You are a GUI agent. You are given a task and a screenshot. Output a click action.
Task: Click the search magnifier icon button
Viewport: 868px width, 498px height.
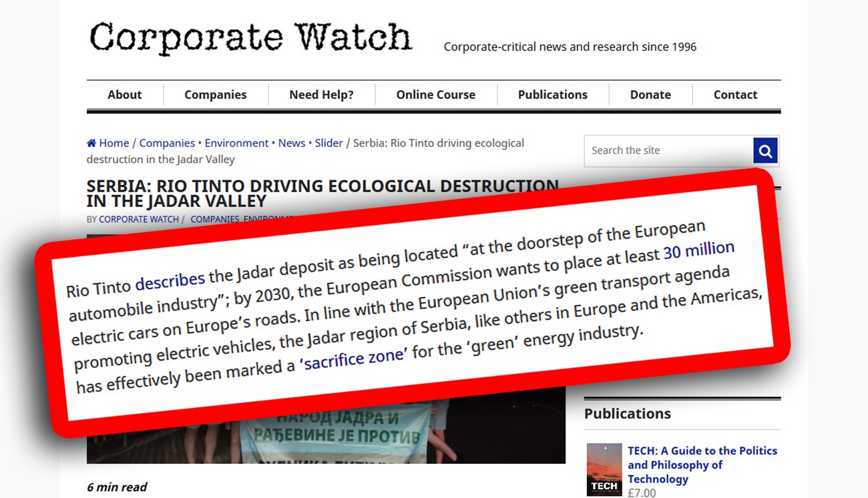765,151
